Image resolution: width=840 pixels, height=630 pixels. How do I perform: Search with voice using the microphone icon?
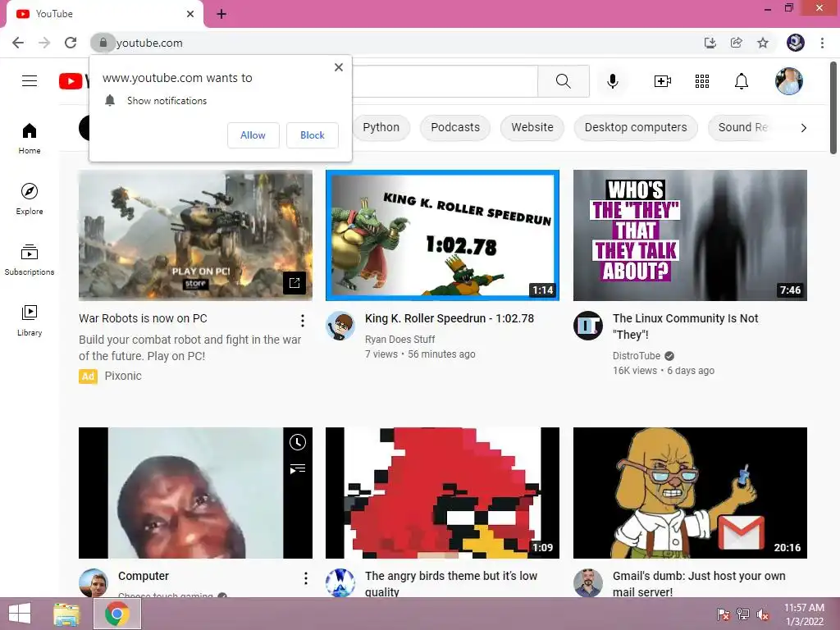click(x=612, y=81)
